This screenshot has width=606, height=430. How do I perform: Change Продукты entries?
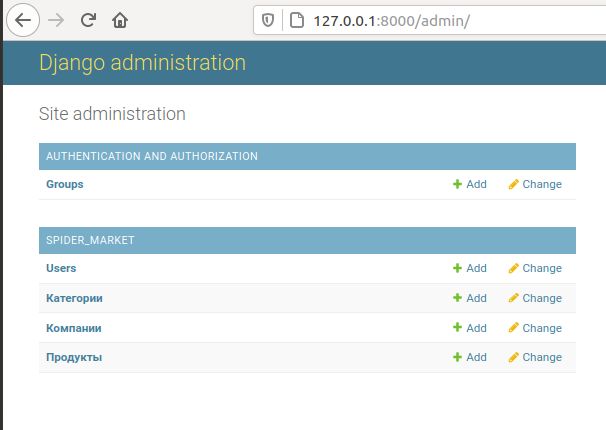pos(535,357)
